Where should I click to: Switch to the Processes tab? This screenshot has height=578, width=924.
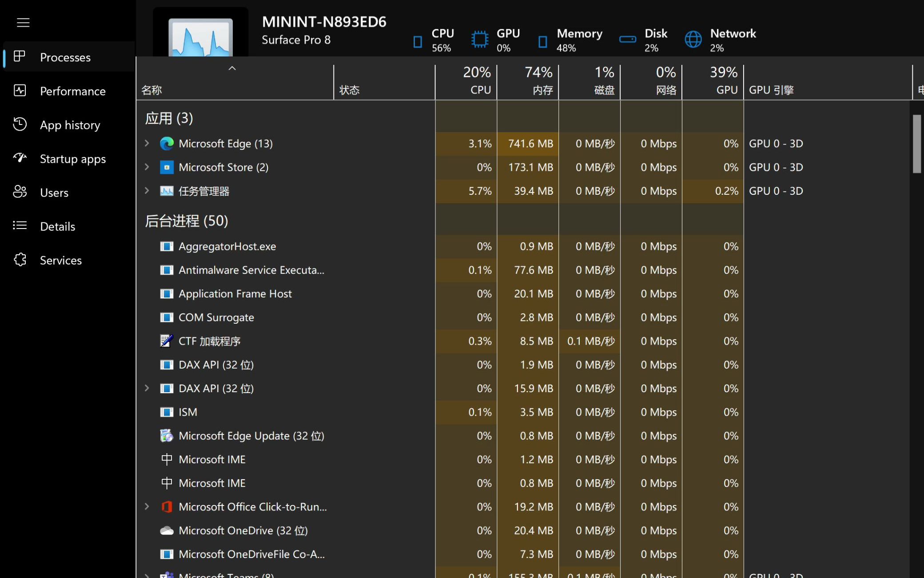65,57
